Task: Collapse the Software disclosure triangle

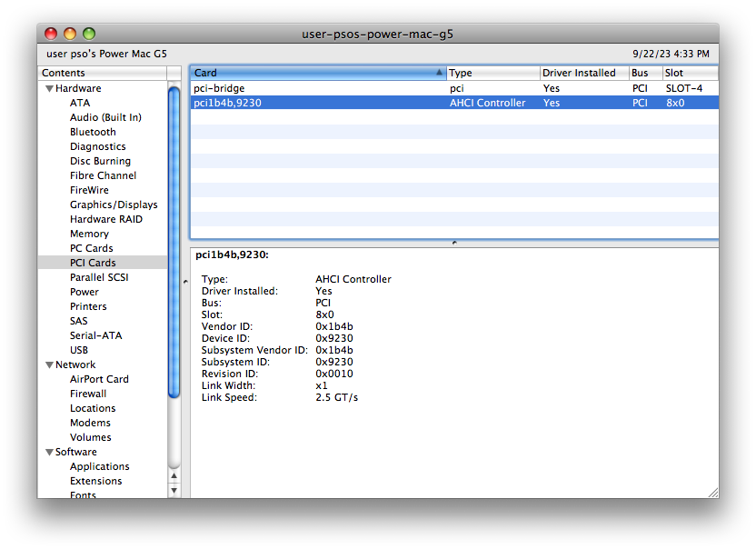Action: tap(49, 452)
